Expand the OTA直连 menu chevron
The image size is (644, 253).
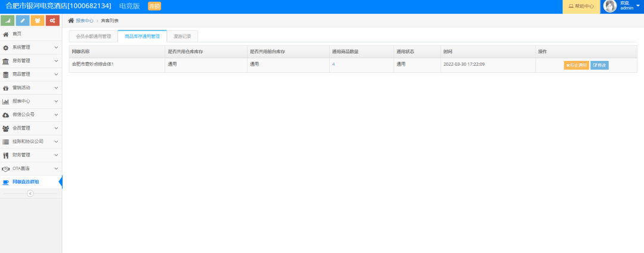click(x=56, y=168)
